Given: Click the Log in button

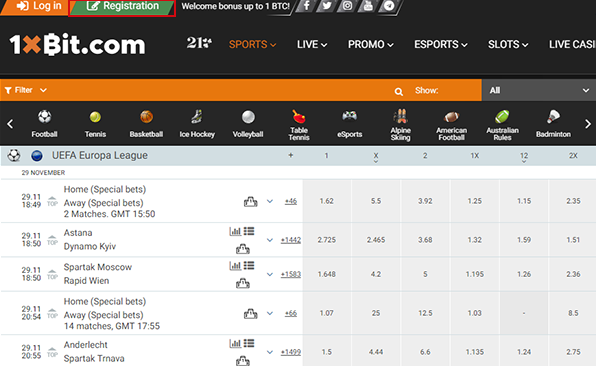Looking at the screenshot, I should point(35,6).
